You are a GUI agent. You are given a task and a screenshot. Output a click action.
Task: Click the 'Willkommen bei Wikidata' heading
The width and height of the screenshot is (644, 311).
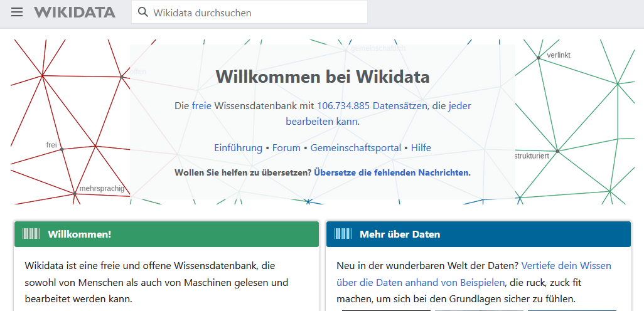tap(323, 76)
